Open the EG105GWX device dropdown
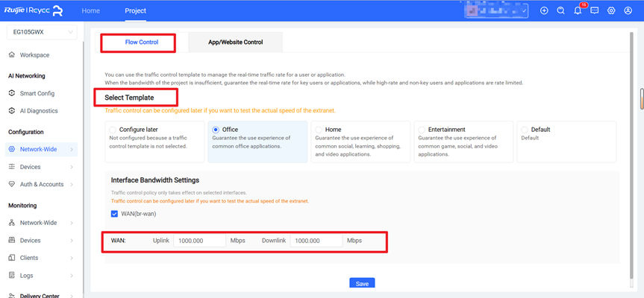Image resolution: width=644 pixels, height=298 pixels. coord(41,32)
